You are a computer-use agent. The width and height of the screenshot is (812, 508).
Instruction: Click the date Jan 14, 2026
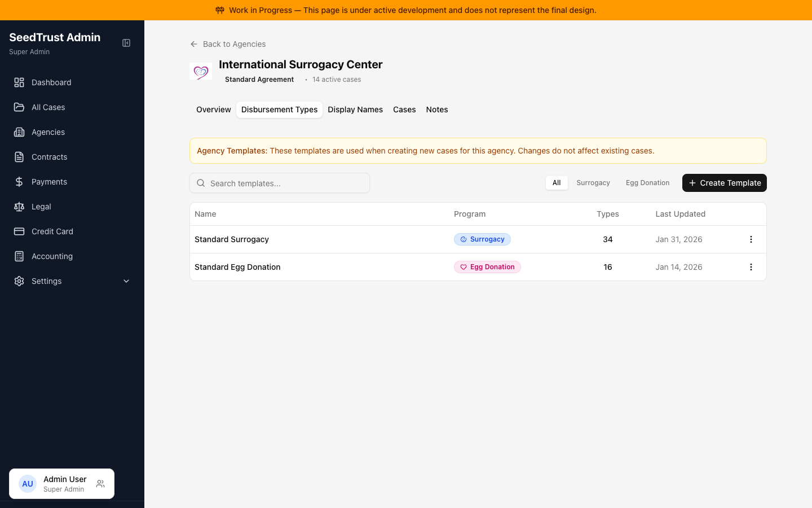[x=679, y=267]
